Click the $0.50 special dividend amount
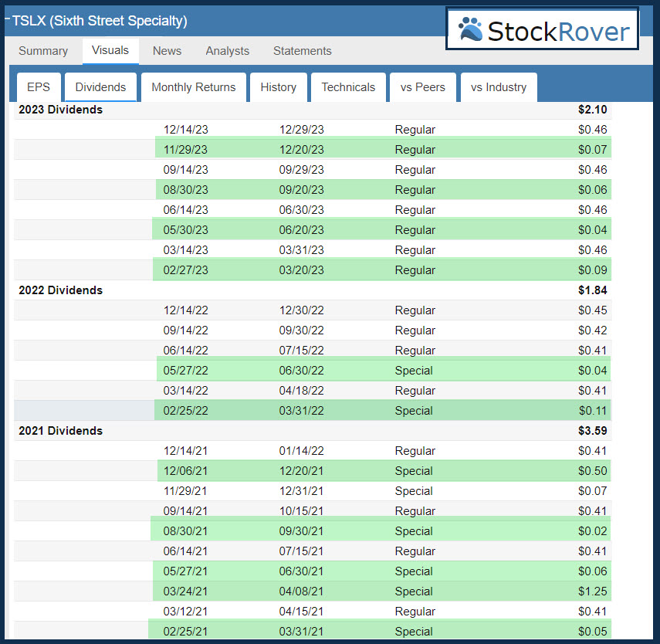 [x=592, y=471]
